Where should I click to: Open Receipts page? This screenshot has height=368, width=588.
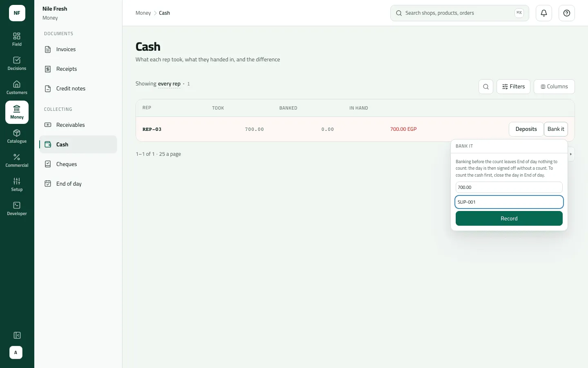coord(78,69)
